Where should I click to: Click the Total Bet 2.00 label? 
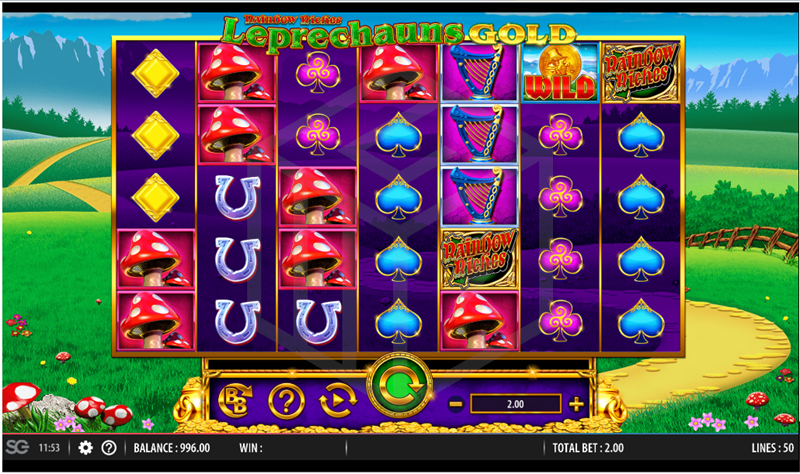588,448
